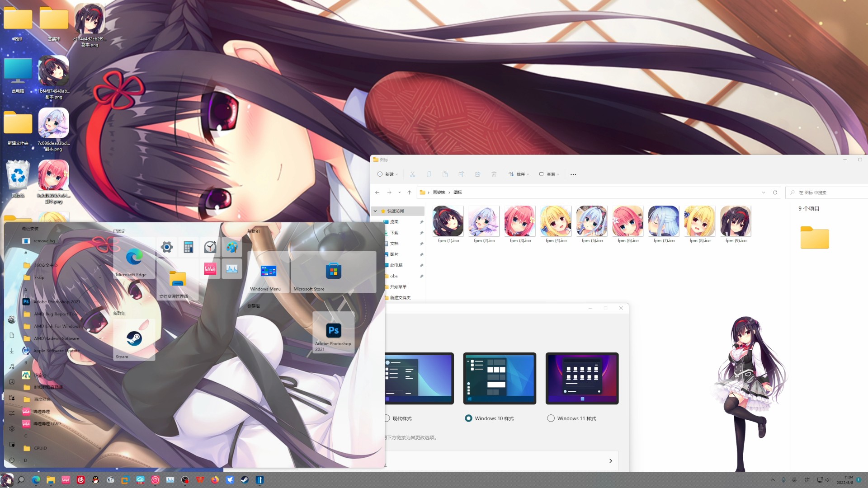The width and height of the screenshot is (868, 488).
Task: Click the Firefox icon in taskbar
Action: 215,480
